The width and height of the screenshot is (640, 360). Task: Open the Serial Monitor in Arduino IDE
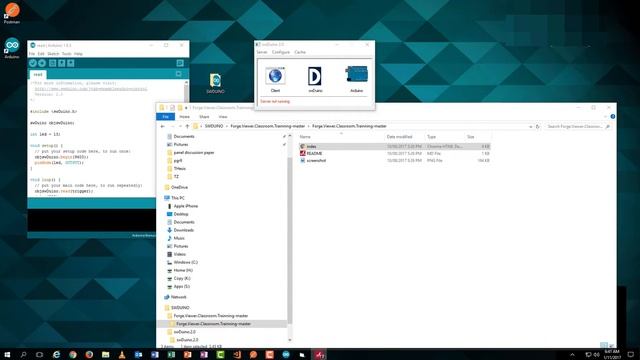coord(180,63)
